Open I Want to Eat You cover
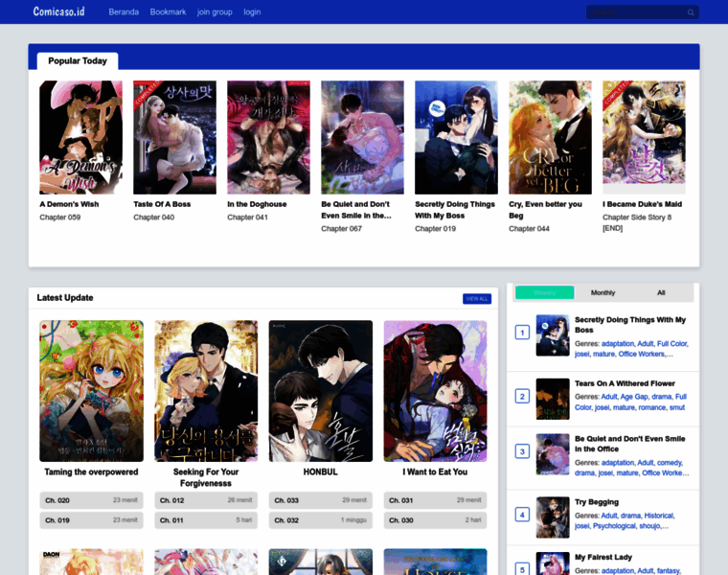This screenshot has height=575, width=728. point(435,391)
